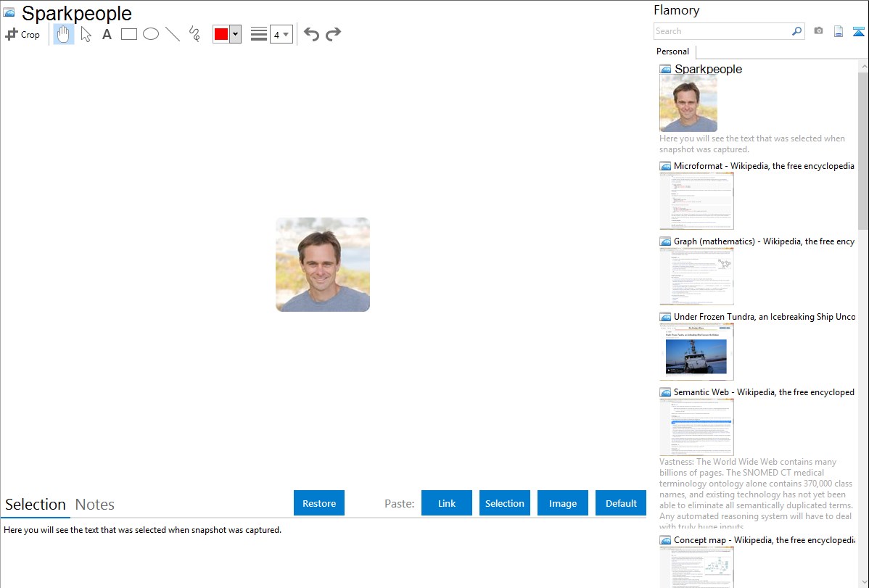The height and width of the screenshot is (588, 869).
Task: Click the snapshot icon beside Semantic Web
Action: pyautogui.click(x=665, y=392)
